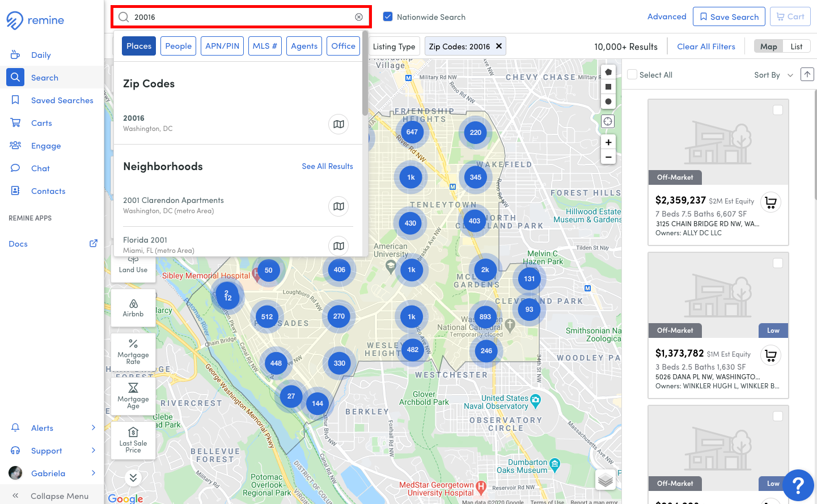The image size is (817, 504).
Task: Click the 647 map cluster
Action: 412,132
